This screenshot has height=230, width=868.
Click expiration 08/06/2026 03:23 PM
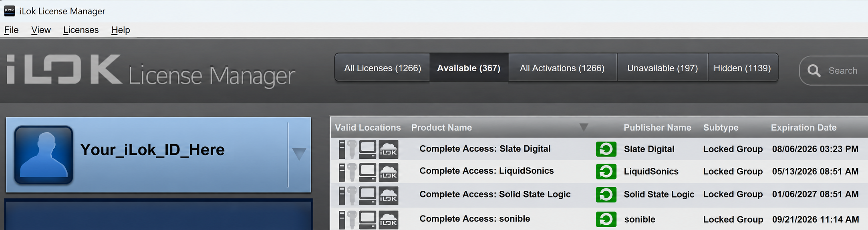[815, 149]
